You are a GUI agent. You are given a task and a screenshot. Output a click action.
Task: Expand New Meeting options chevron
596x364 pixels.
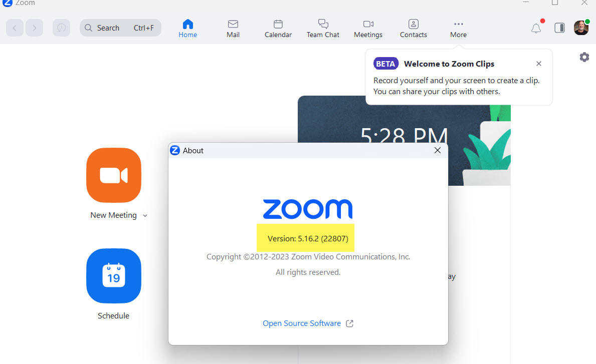pyautogui.click(x=145, y=215)
